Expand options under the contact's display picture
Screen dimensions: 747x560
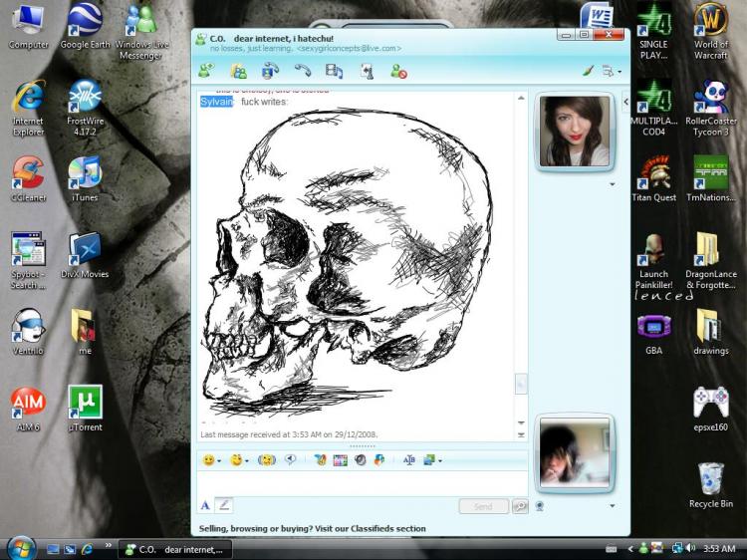tap(612, 183)
